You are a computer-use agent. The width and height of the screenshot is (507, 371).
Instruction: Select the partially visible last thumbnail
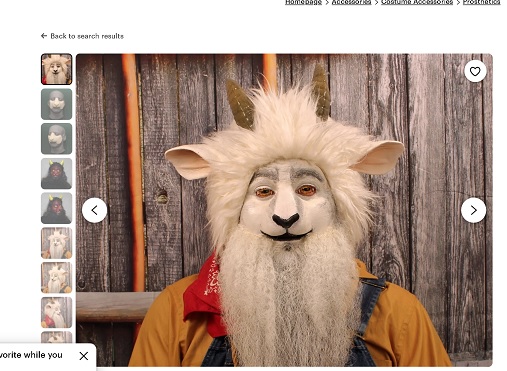pos(57,337)
